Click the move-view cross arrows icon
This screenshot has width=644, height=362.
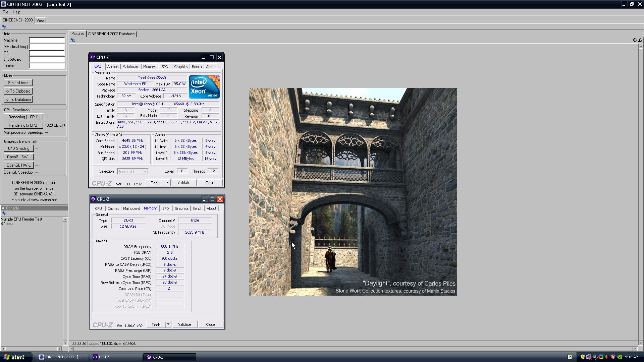[635, 40]
